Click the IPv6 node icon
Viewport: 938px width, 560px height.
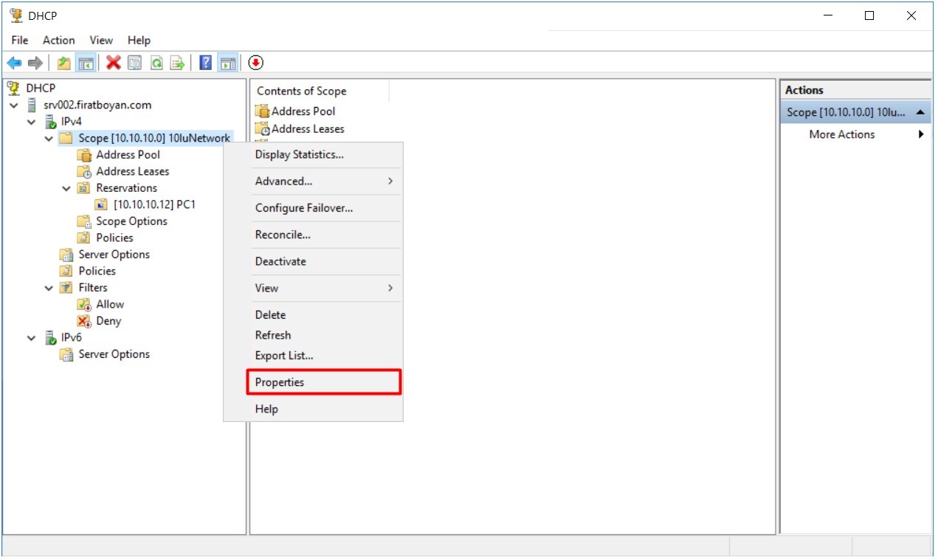pyautogui.click(x=50, y=338)
